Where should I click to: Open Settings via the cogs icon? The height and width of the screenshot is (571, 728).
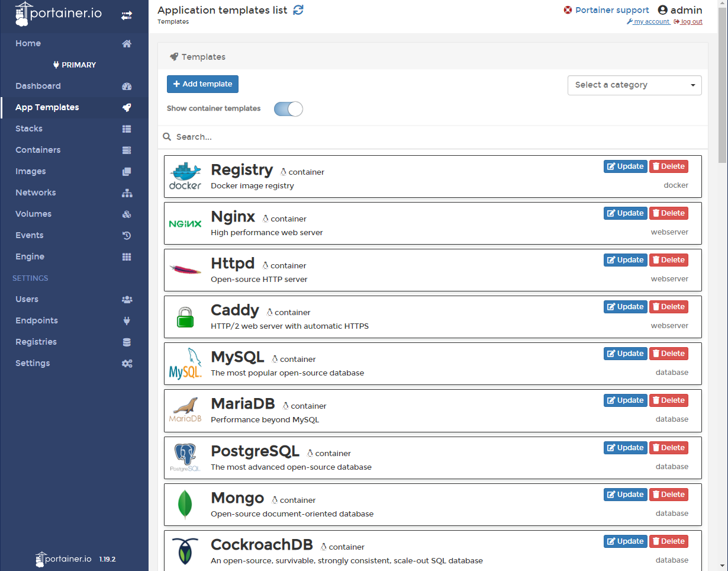point(127,363)
